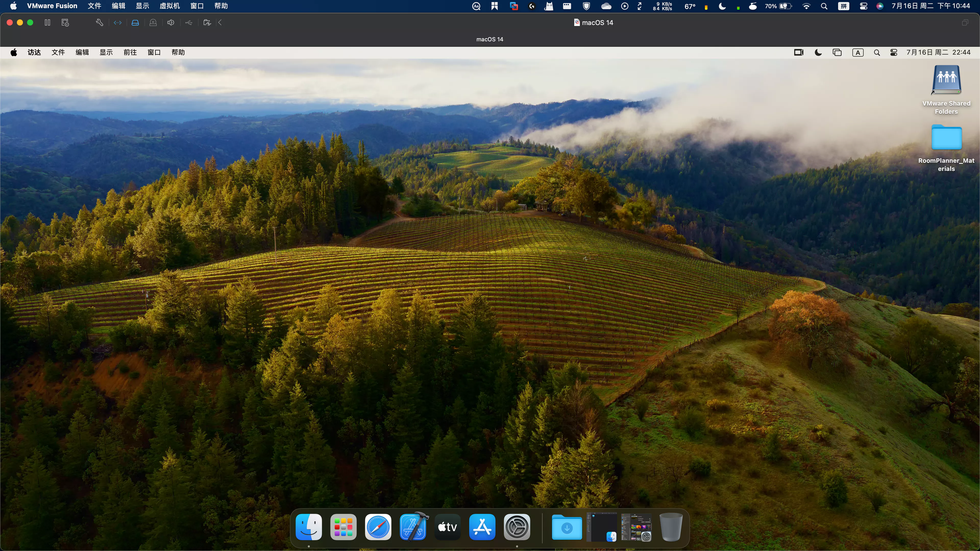Open guest input source "A" menu
The height and width of the screenshot is (551, 980).
(x=857, y=53)
